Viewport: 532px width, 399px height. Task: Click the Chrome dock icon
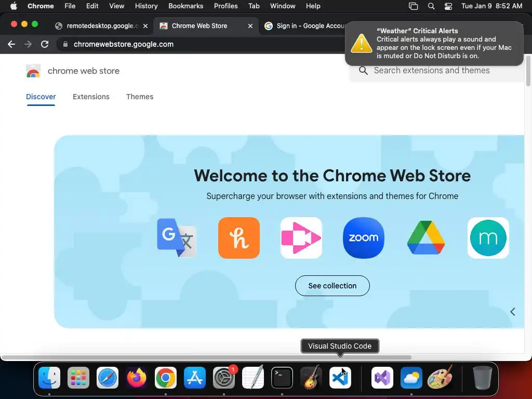pos(166,378)
